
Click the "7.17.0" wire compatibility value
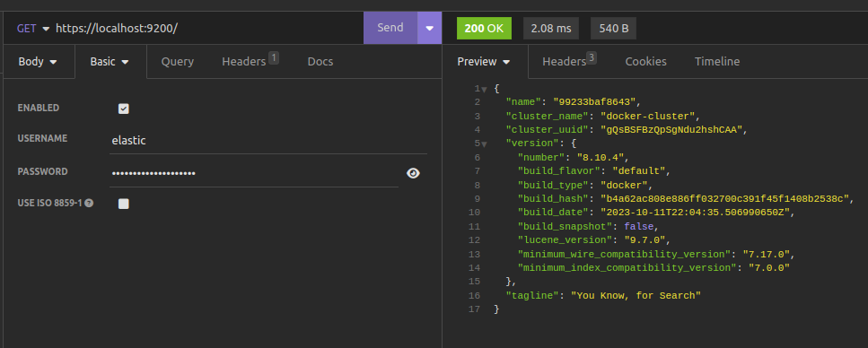click(767, 255)
